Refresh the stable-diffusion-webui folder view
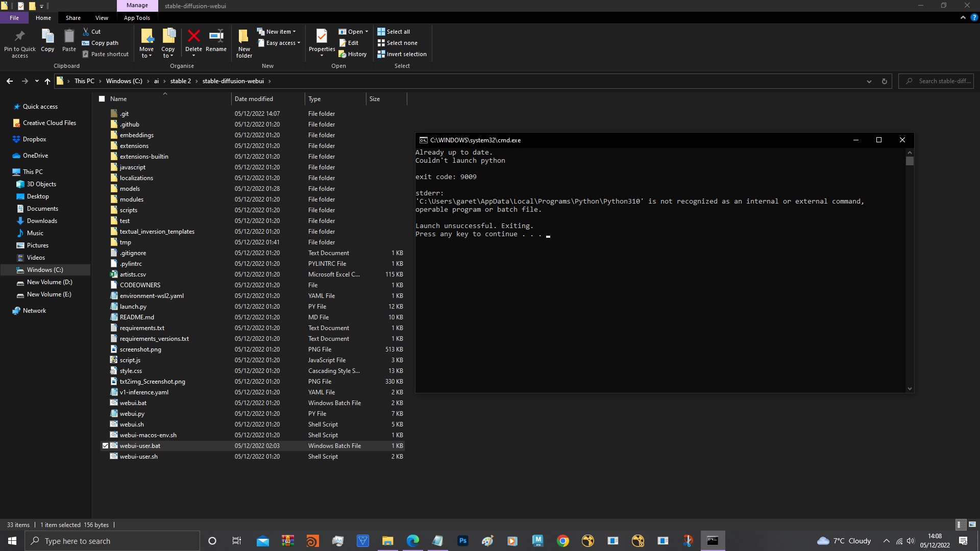980x551 pixels. coord(884,81)
